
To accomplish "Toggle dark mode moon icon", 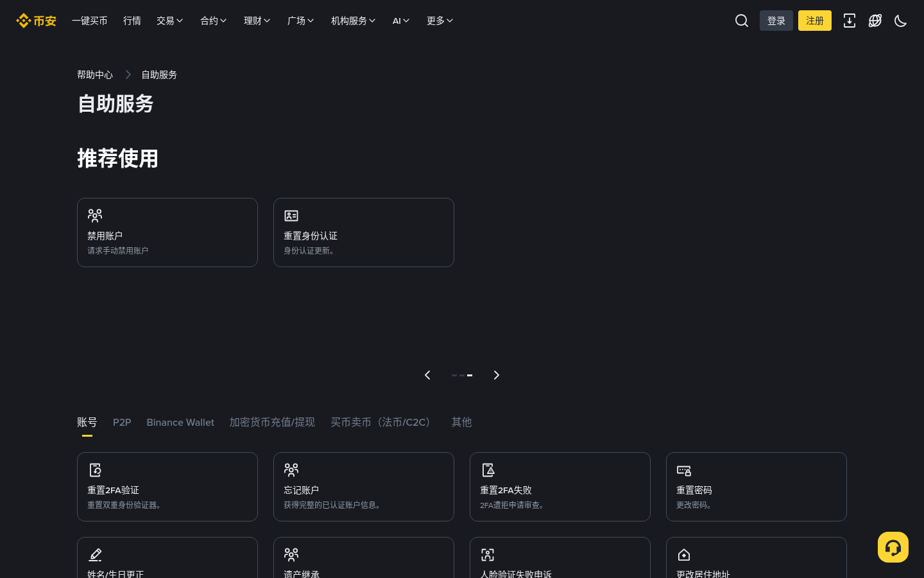I will (x=901, y=21).
